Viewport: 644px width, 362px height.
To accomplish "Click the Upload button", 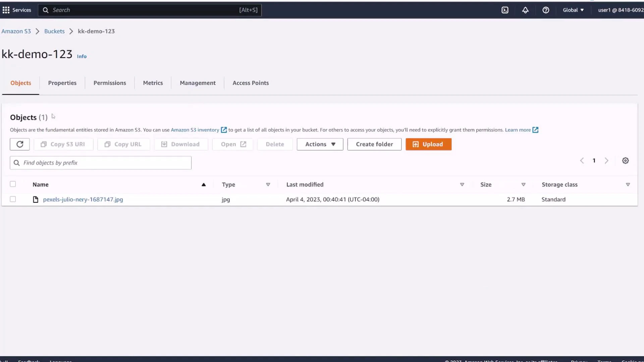I will [x=428, y=144].
